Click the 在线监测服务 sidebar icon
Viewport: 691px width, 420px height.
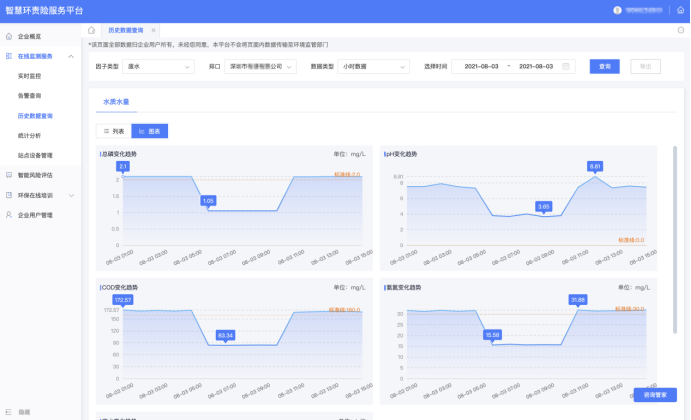pos(9,56)
